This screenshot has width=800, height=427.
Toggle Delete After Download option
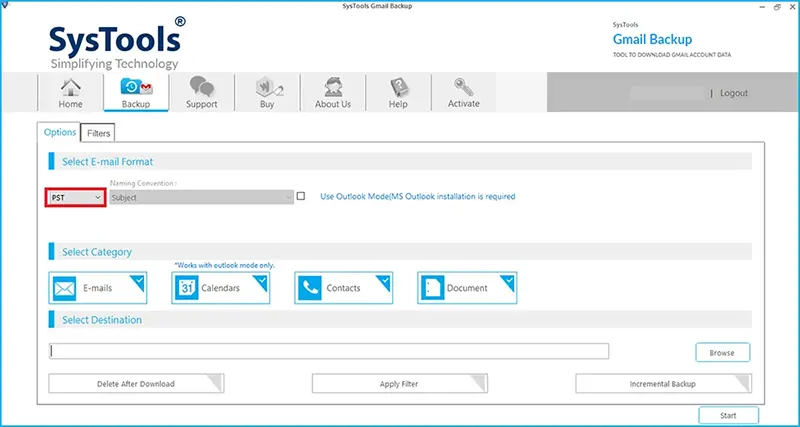(136, 384)
